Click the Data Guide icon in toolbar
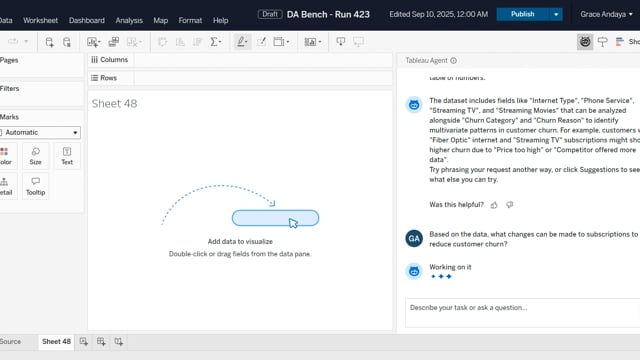Image resolution: width=640 pixels, height=360 pixels. (x=602, y=42)
